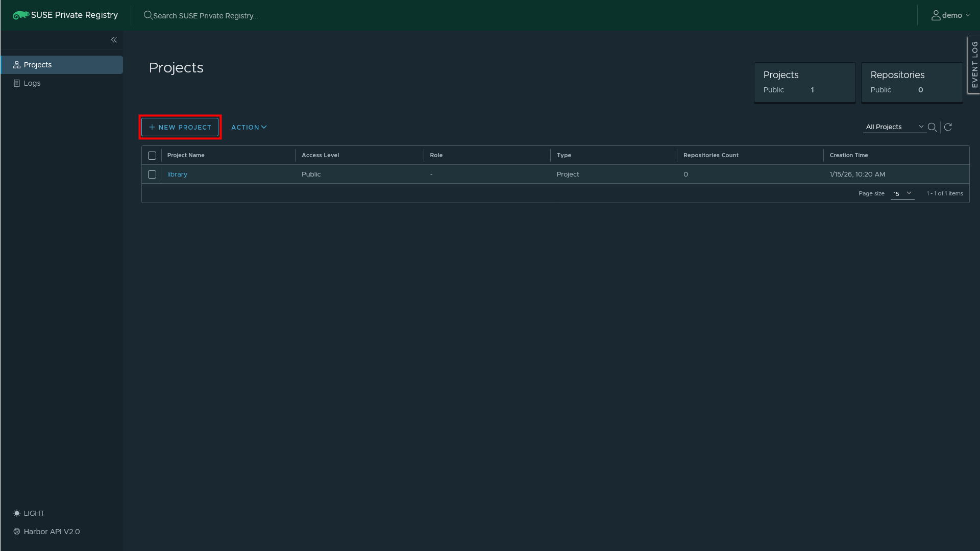Sort by Repositories Count column
Screen dimensions: 980x551
(x=710, y=155)
